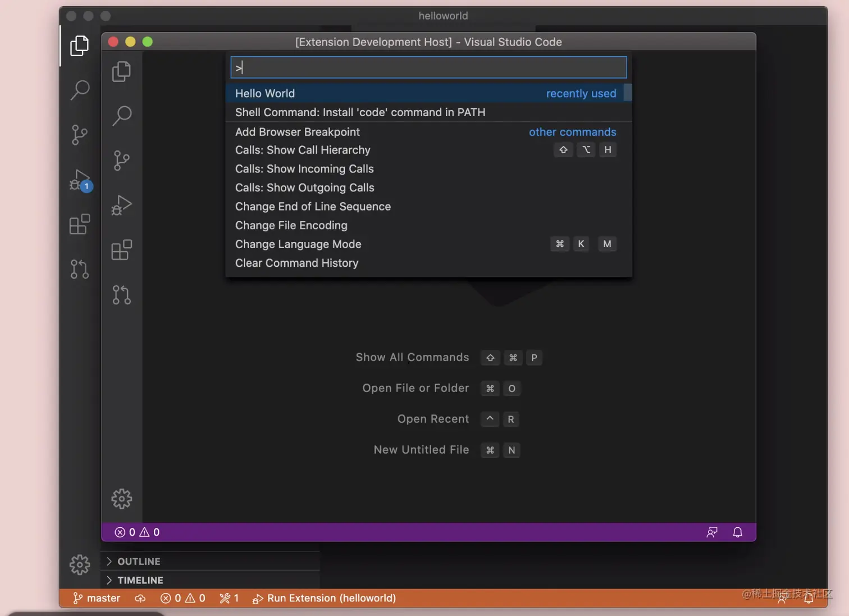Focus the command palette input field
Image resolution: width=849 pixels, height=616 pixels.
point(428,67)
